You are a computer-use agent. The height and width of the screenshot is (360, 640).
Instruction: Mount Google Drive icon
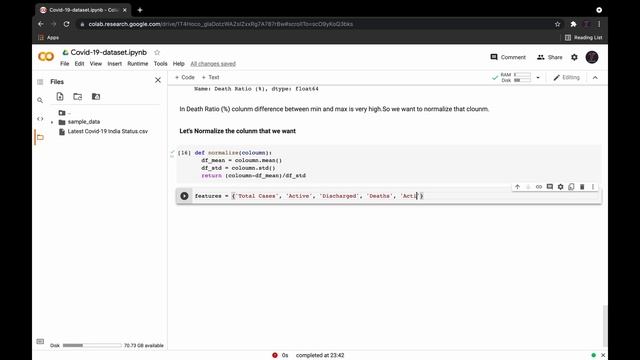pos(96,97)
